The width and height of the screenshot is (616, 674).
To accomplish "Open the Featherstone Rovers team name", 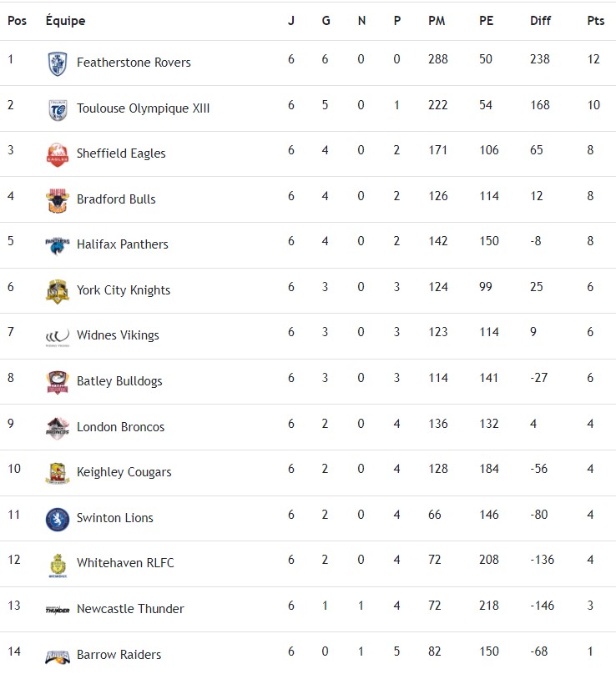I will [134, 63].
